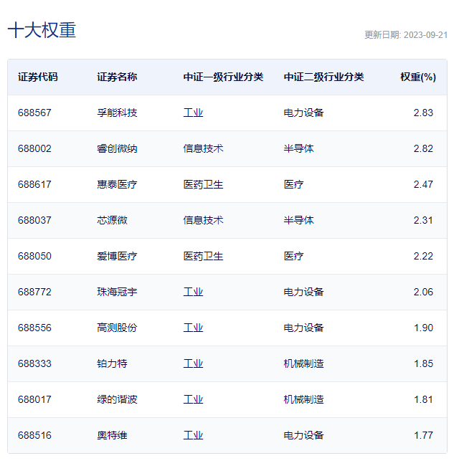The image size is (459, 476).
Task: Select security code 688567
Action: 34,113
